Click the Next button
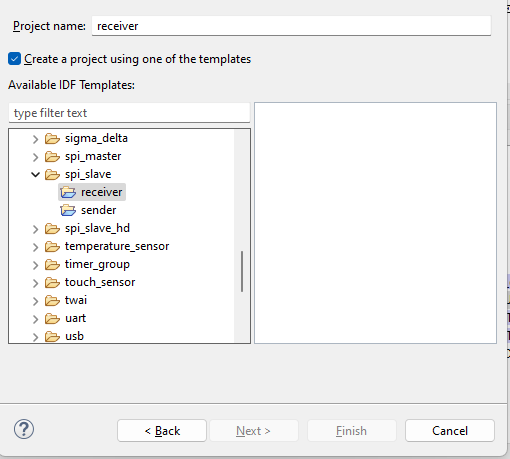Image resolution: width=510 pixels, height=459 pixels. (254, 431)
